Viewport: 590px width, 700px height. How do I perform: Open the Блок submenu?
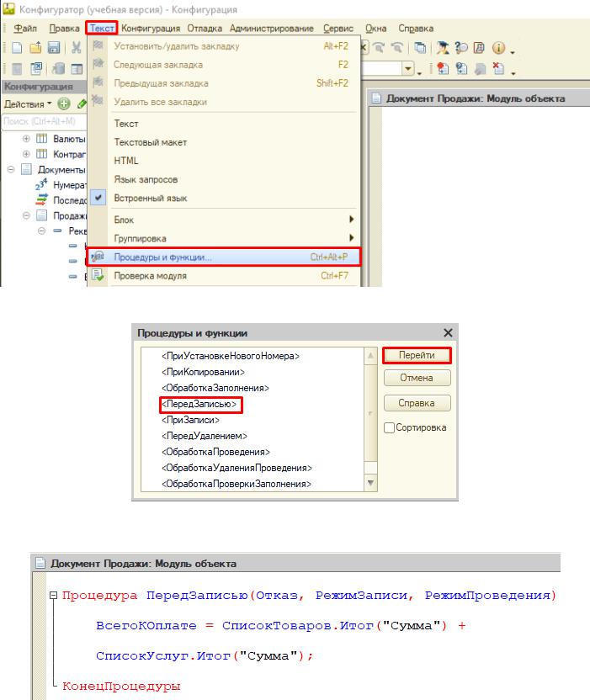(222, 220)
